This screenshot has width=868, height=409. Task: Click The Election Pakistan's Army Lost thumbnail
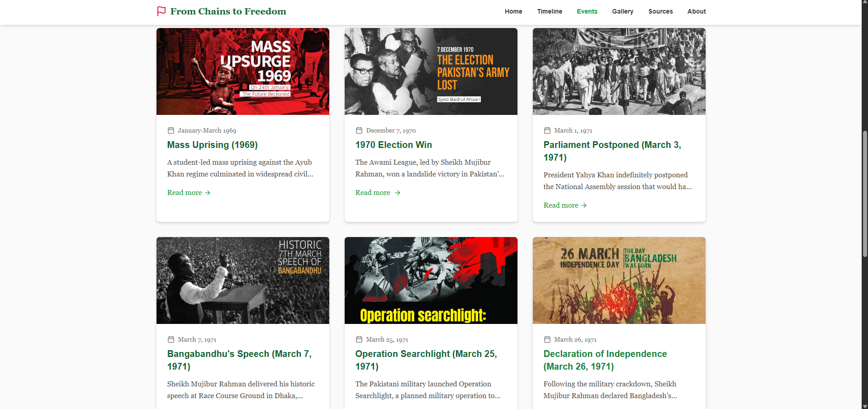(431, 71)
